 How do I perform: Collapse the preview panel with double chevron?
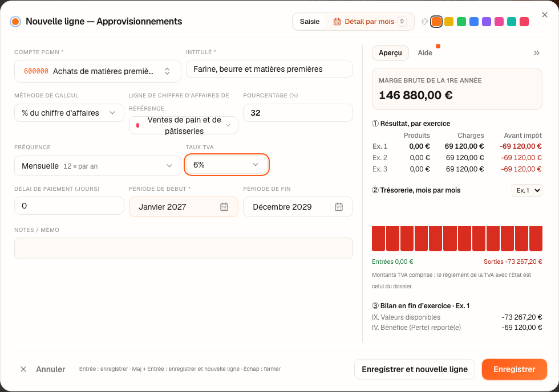pos(537,53)
